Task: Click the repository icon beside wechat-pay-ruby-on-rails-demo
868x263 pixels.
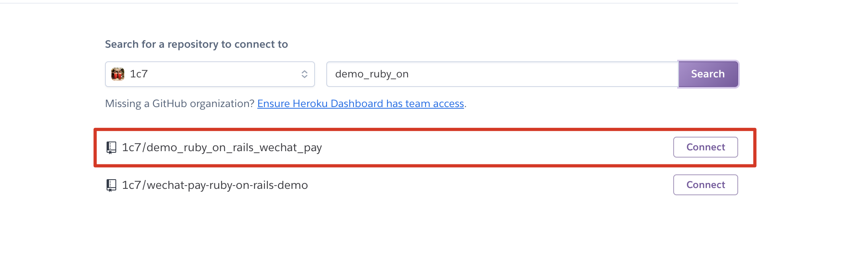Action: pos(111,185)
